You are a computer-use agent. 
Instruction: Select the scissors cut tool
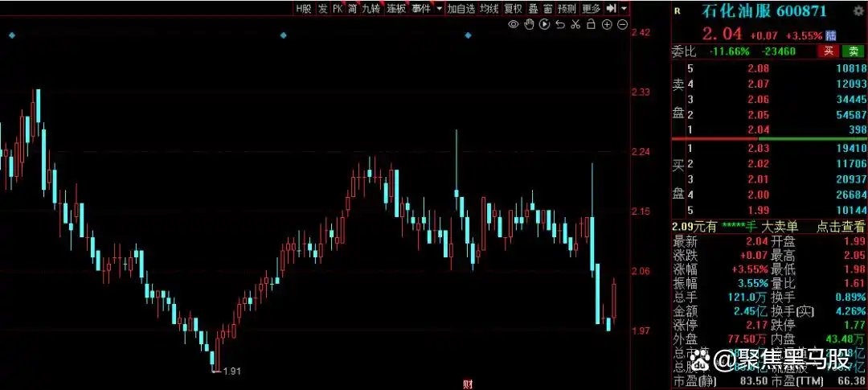click(575, 25)
